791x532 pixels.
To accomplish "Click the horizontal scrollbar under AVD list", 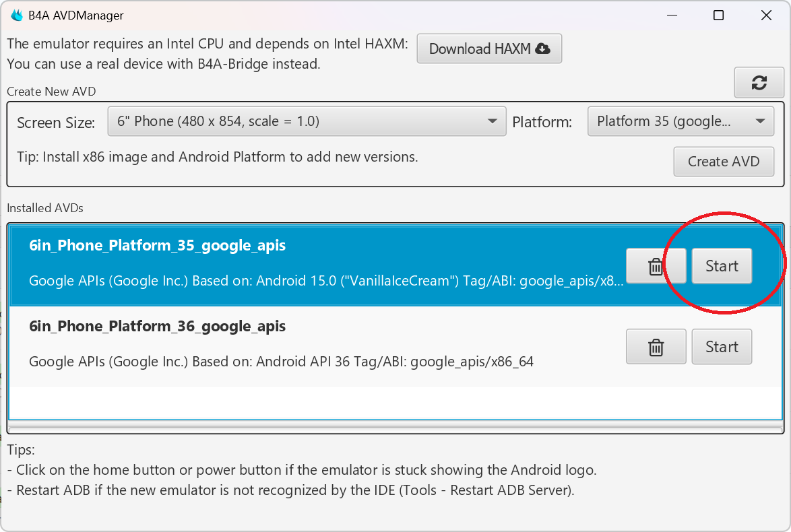I will point(395,430).
